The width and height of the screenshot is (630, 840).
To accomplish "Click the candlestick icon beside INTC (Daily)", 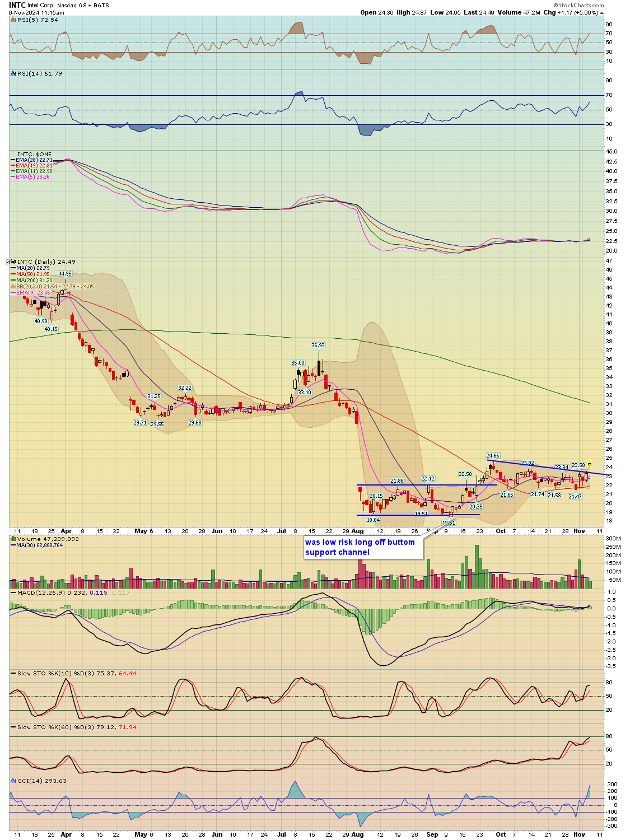I will click(x=14, y=262).
